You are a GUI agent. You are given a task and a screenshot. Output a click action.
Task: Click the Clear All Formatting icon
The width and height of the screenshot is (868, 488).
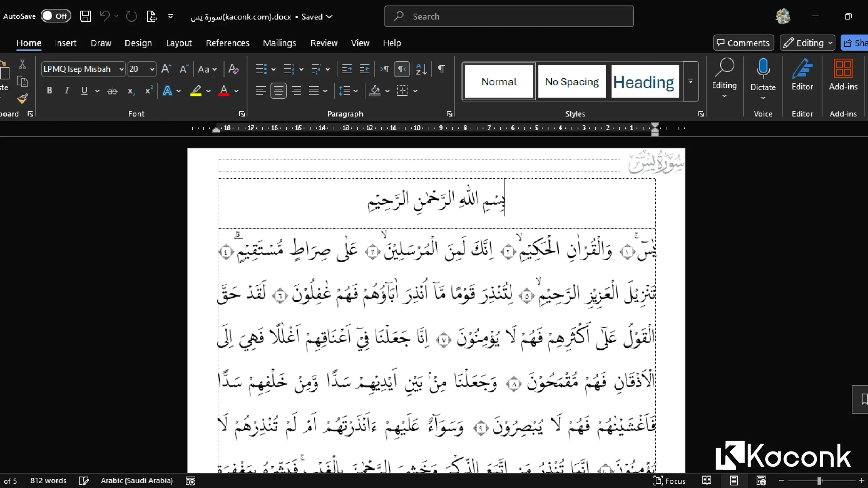[x=234, y=69]
